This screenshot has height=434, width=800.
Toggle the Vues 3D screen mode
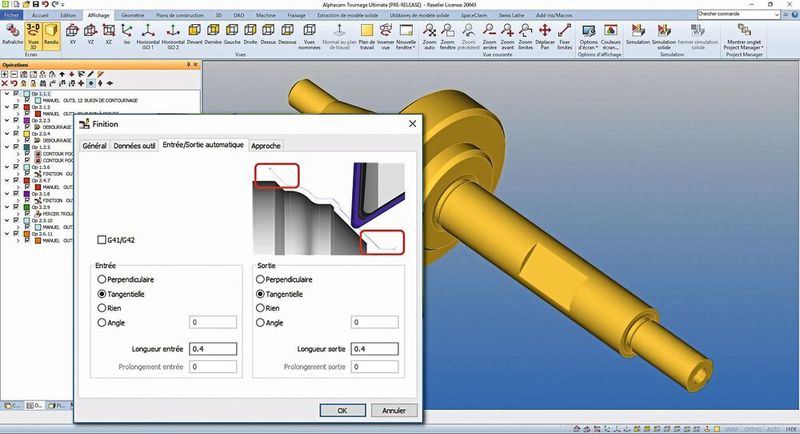coord(33,36)
